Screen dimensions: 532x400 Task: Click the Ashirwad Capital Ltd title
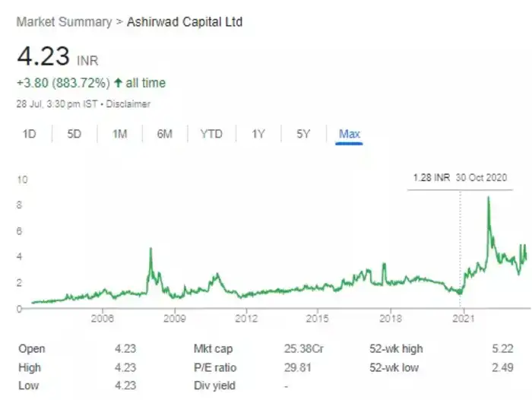[184, 21]
